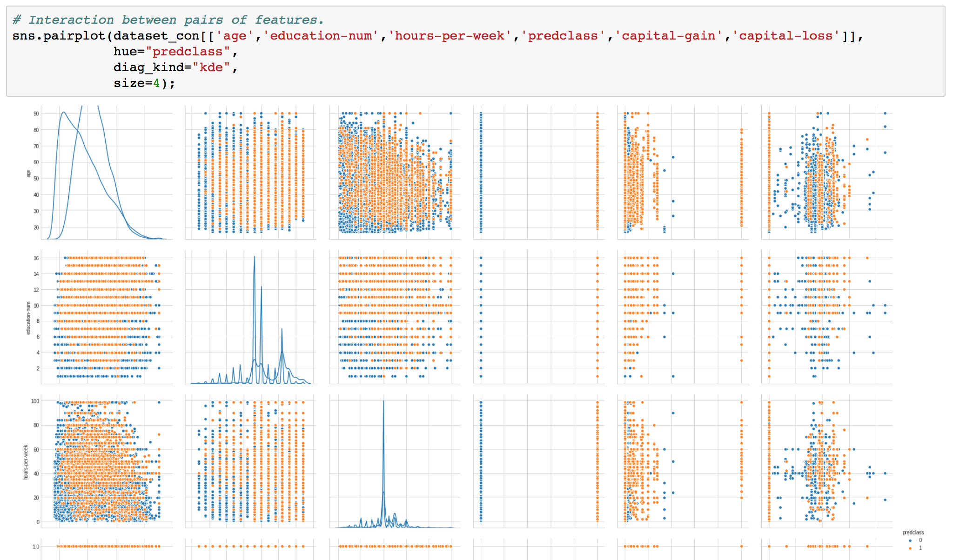Open age versus education-num scatter in top row
This screenshot has height=560, width=953.
point(250,173)
